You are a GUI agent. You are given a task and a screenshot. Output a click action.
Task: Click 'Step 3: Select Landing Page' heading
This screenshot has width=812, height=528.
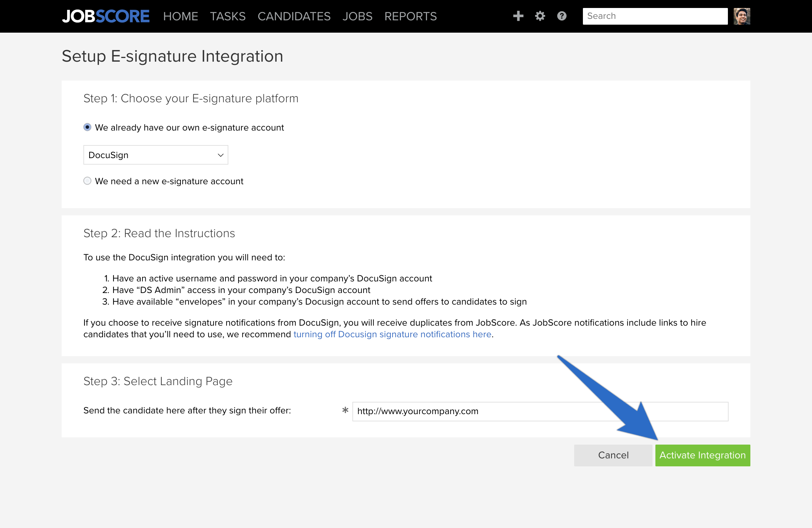[158, 381]
